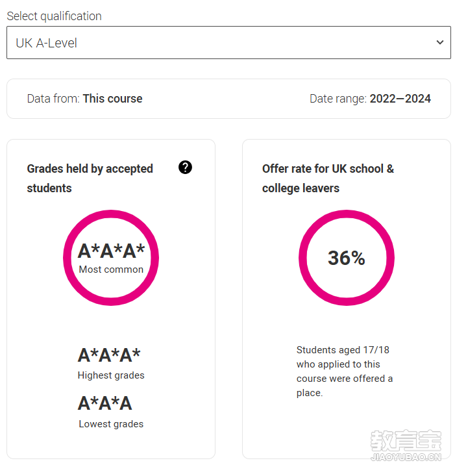Click the dropdown chevron arrow

pyautogui.click(x=440, y=42)
